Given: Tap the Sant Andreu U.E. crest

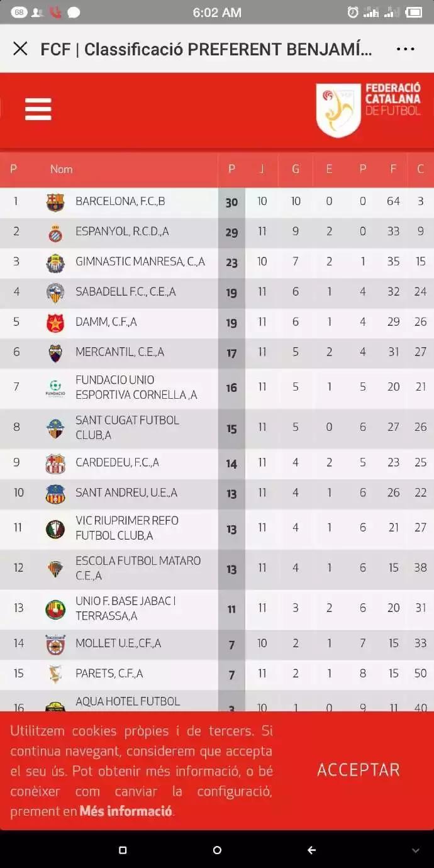Looking at the screenshot, I should (x=55, y=494).
